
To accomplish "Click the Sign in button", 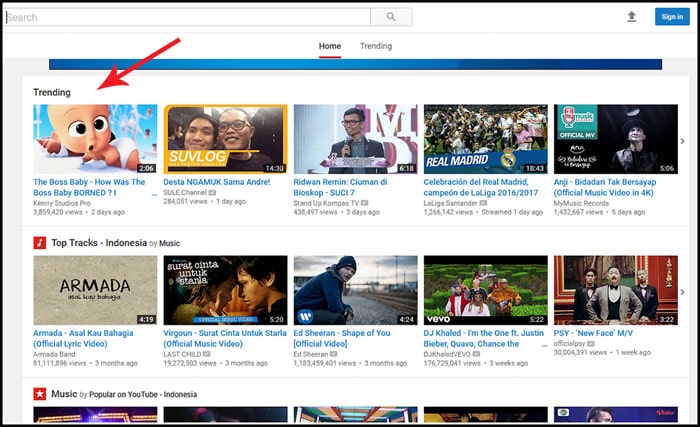I will pos(672,17).
